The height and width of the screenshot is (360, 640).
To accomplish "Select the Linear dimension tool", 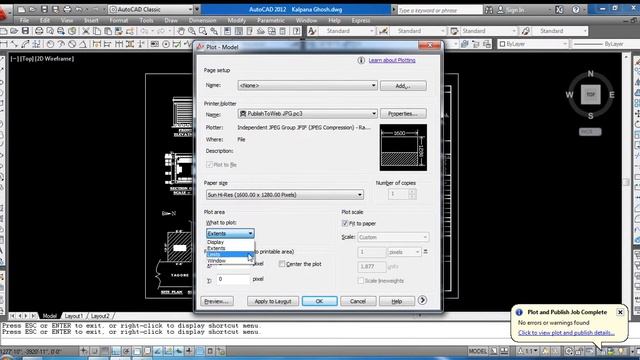I will click(3, 44).
